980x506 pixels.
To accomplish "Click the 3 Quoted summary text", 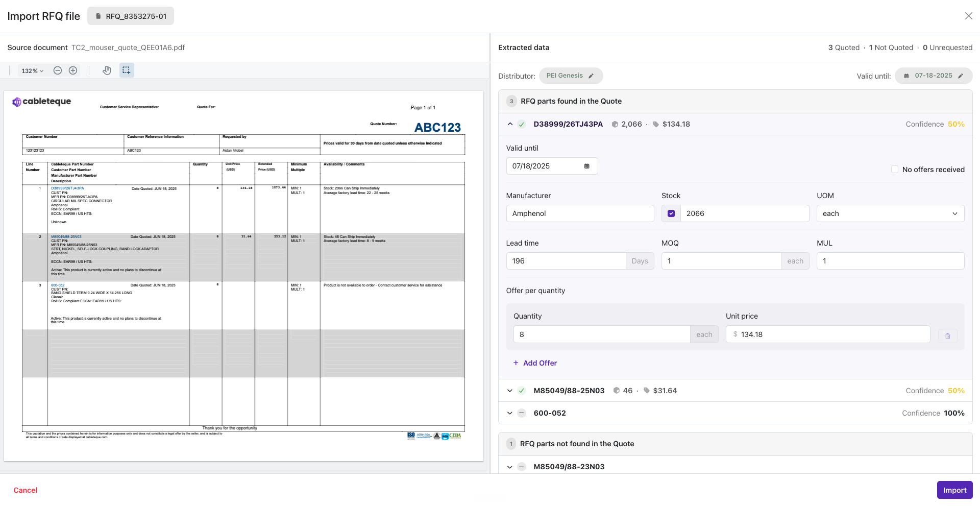I will [844, 47].
